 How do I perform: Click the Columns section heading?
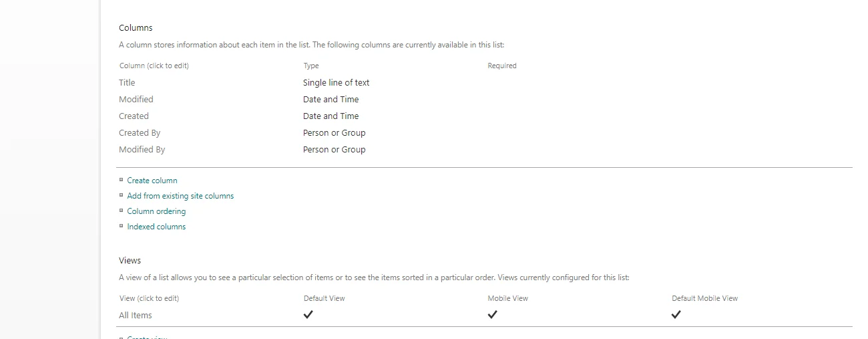[x=136, y=28]
